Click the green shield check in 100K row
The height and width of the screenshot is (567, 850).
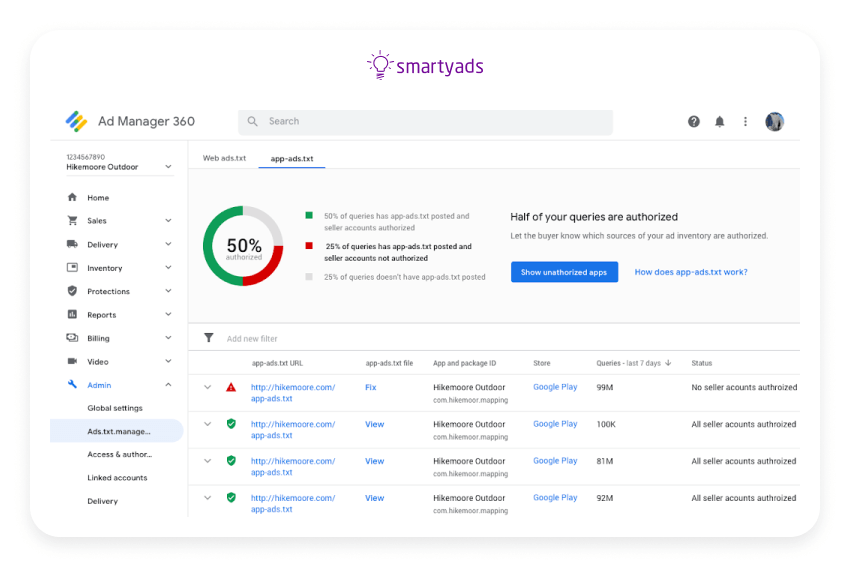pyautogui.click(x=231, y=424)
